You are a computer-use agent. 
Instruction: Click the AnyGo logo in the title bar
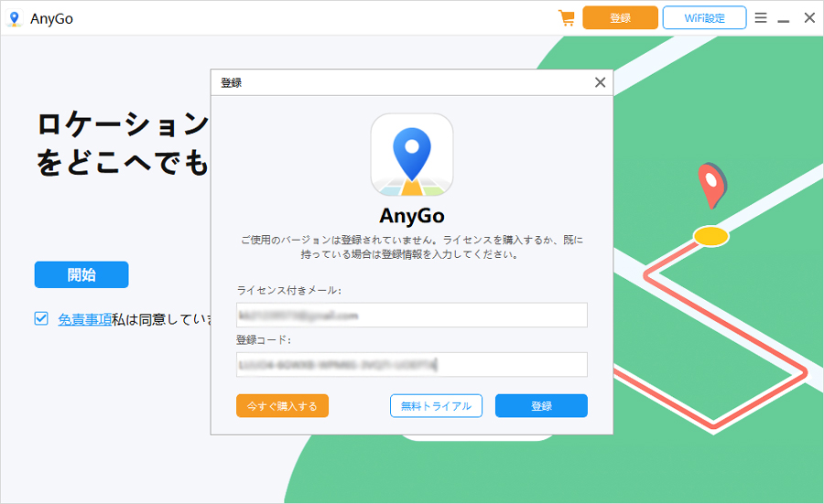pyautogui.click(x=14, y=18)
